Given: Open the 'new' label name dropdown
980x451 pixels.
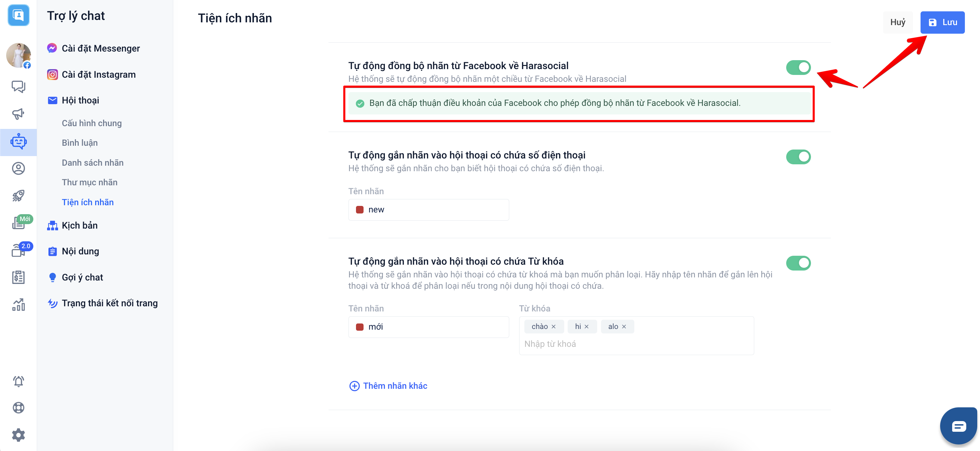Looking at the screenshot, I should tap(428, 210).
